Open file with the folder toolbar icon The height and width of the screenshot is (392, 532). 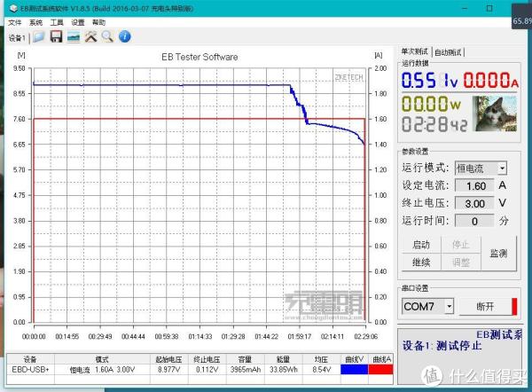39,36
